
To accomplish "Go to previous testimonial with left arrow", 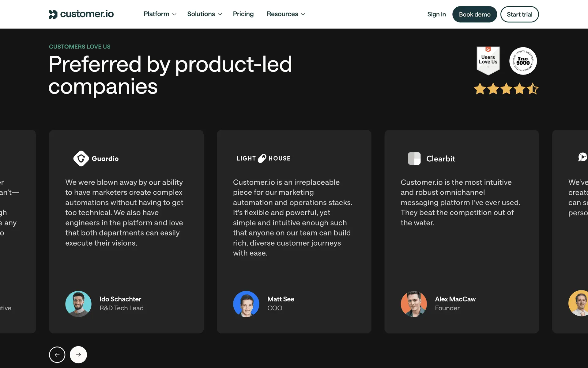I will tap(57, 355).
